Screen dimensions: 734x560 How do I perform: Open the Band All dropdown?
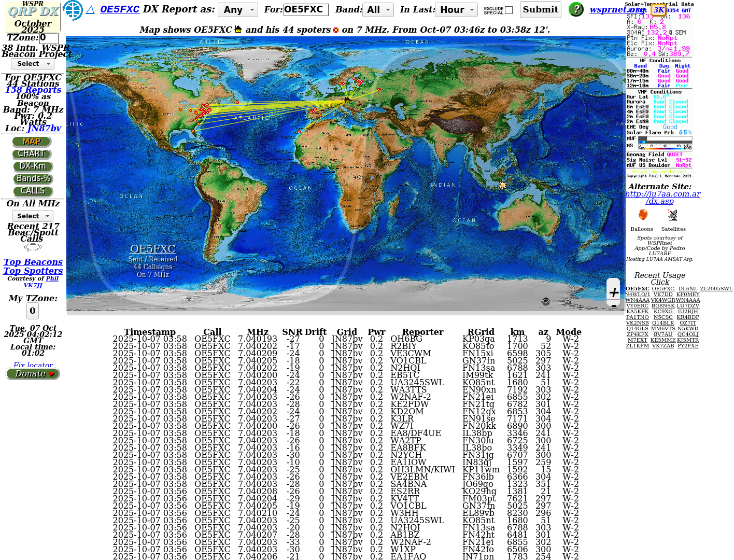click(x=379, y=10)
